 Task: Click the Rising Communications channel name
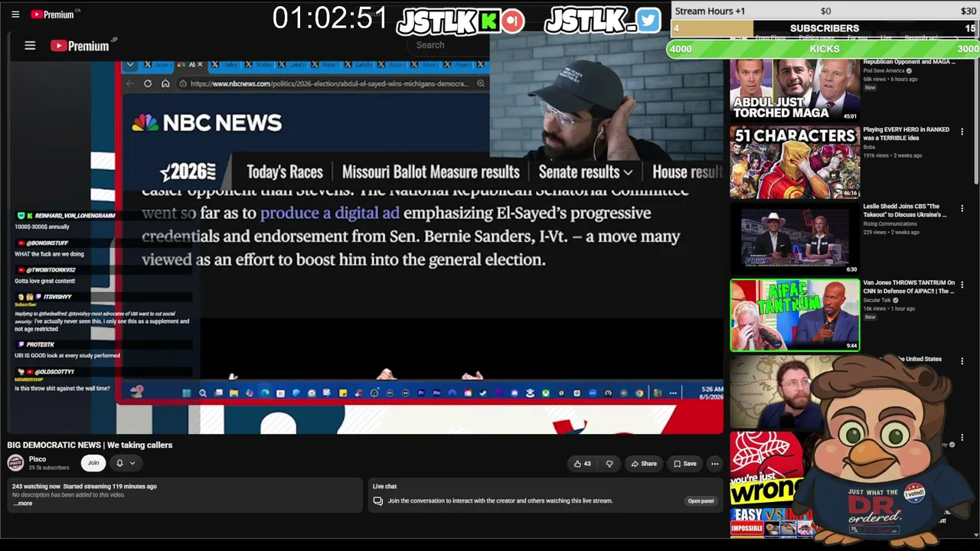click(x=888, y=223)
